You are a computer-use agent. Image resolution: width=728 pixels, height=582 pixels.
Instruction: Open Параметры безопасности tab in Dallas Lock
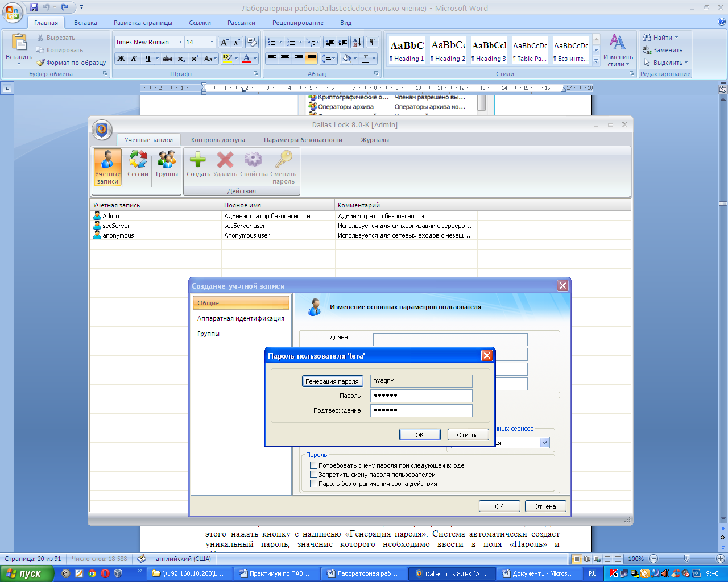pyautogui.click(x=303, y=140)
